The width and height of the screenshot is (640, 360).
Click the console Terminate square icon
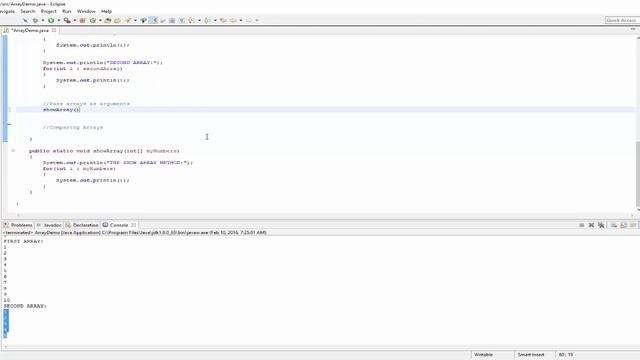point(582,225)
